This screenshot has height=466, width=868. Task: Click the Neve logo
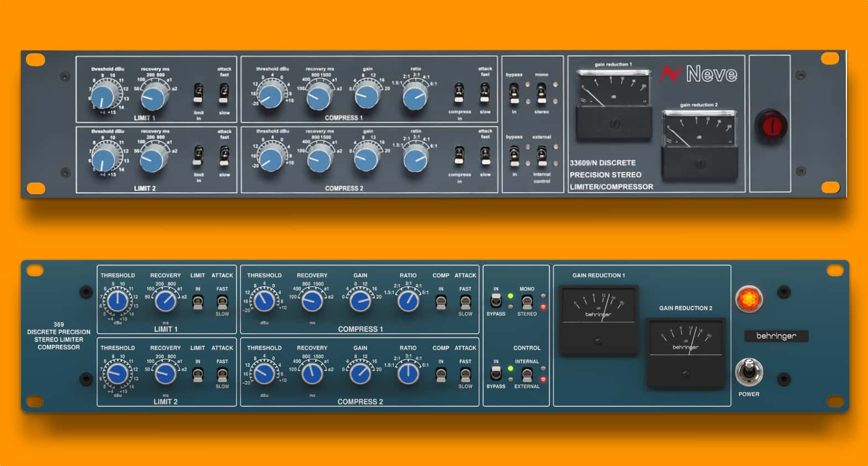699,74
